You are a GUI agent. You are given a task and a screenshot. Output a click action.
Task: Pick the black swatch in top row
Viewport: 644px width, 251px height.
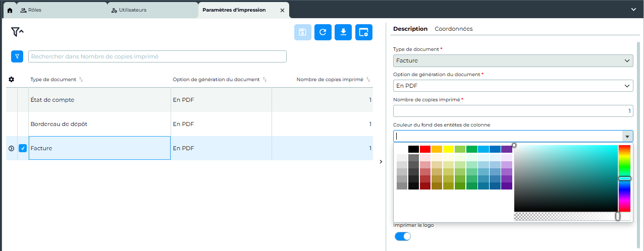414,149
